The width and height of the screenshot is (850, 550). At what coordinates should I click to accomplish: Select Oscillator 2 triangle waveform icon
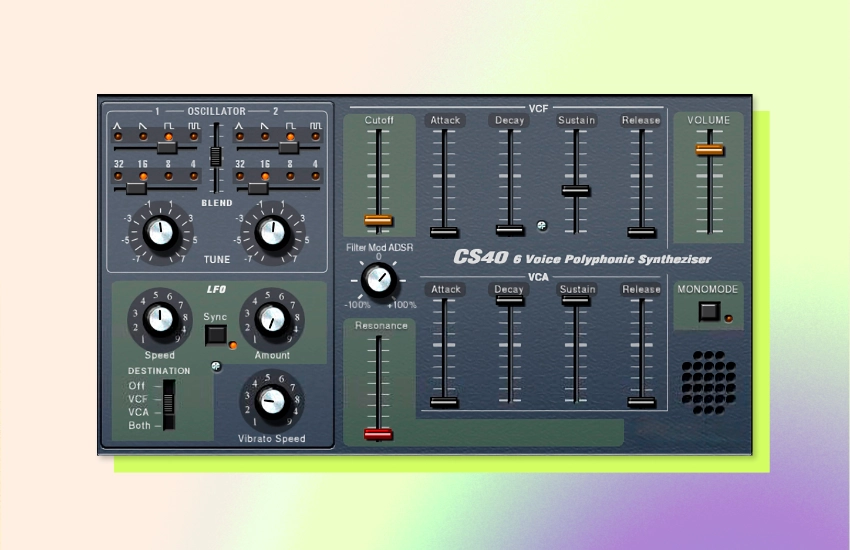[x=239, y=126]
